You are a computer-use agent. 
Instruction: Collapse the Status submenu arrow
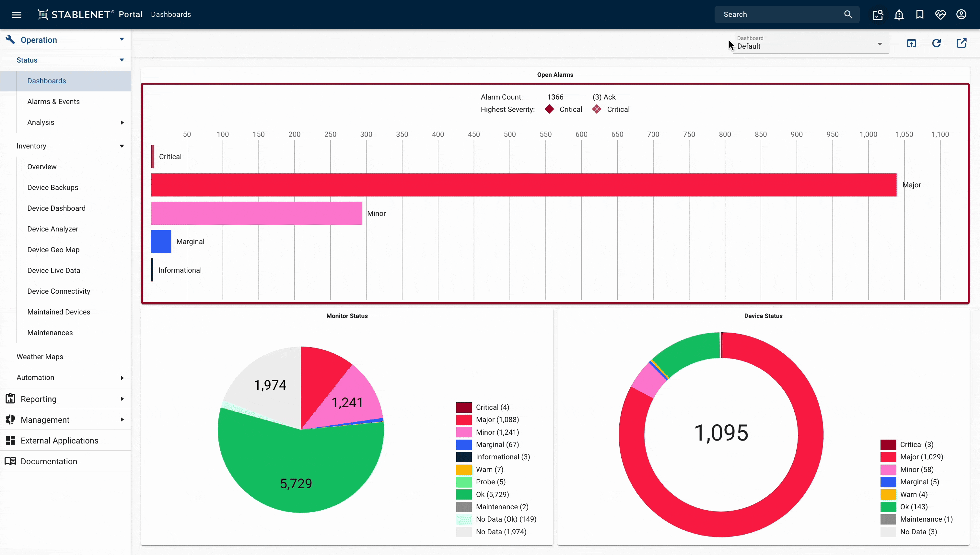click(x=122, y=60)
